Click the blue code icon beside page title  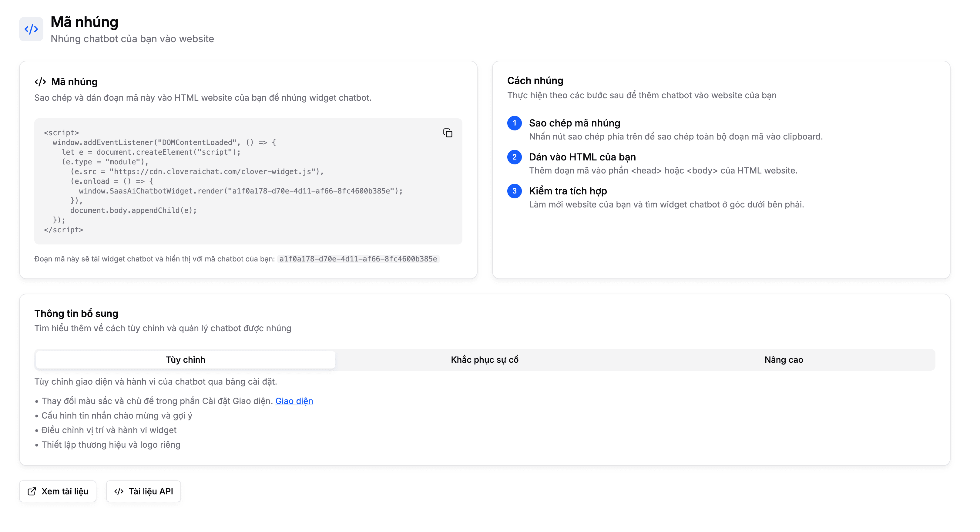(x=31, y=29)
